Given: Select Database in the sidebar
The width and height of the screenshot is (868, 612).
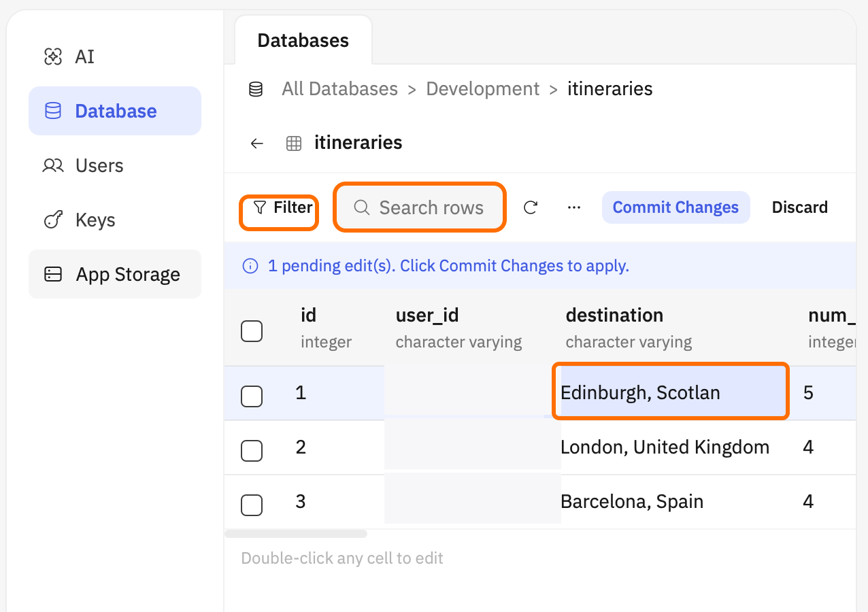Looking at the screenshot, I should (115, 111).
